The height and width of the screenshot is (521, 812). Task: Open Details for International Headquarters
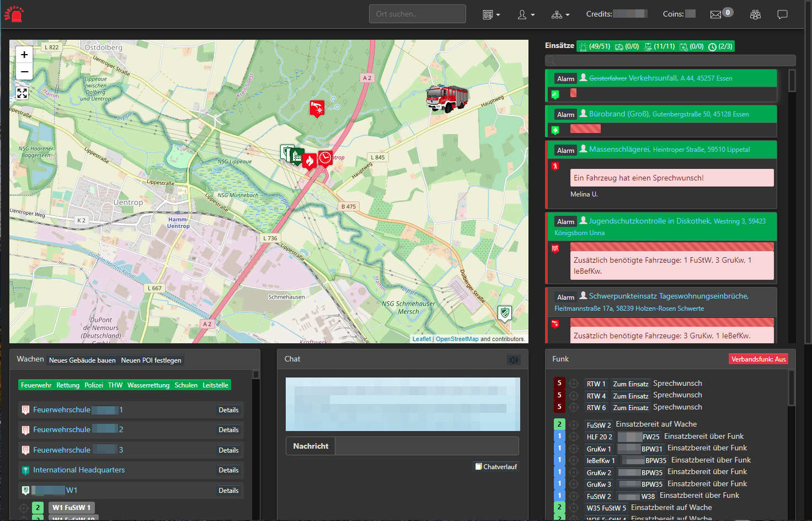click(x=228, y=470)
